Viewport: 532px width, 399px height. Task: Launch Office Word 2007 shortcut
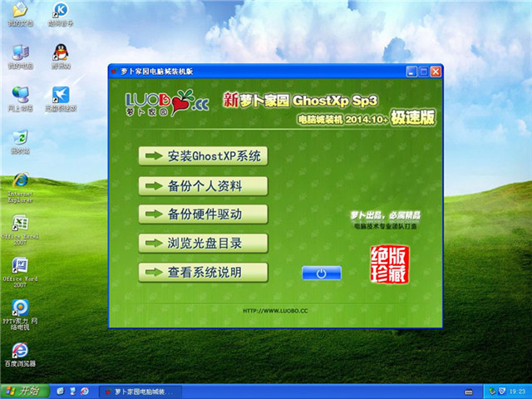point(20,272)
